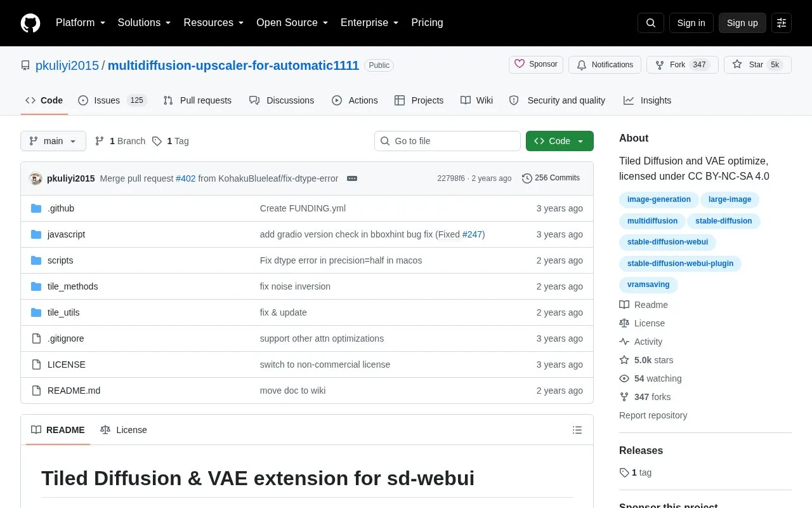Open Notifications bell button
The image size is (812, 508).
pyautogui.click(x=605, y=65)
